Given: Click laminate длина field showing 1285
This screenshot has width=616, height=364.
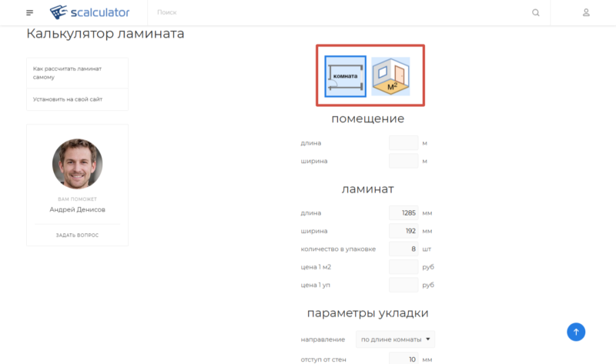Looking at the screenshot, I should pos(403,213).
